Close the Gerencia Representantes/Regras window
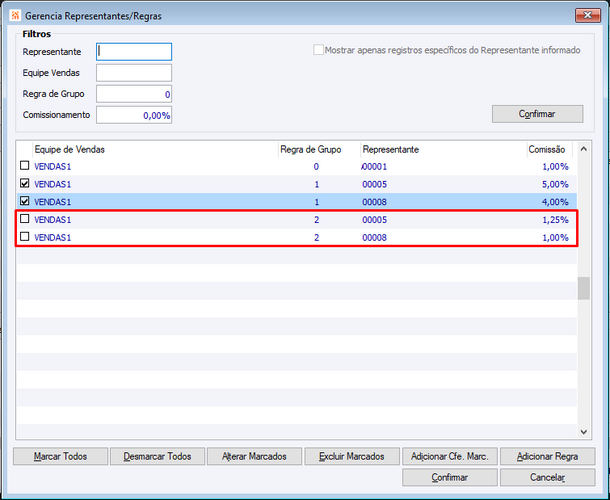Screen dimensions: 610x500 click(587, 16)
